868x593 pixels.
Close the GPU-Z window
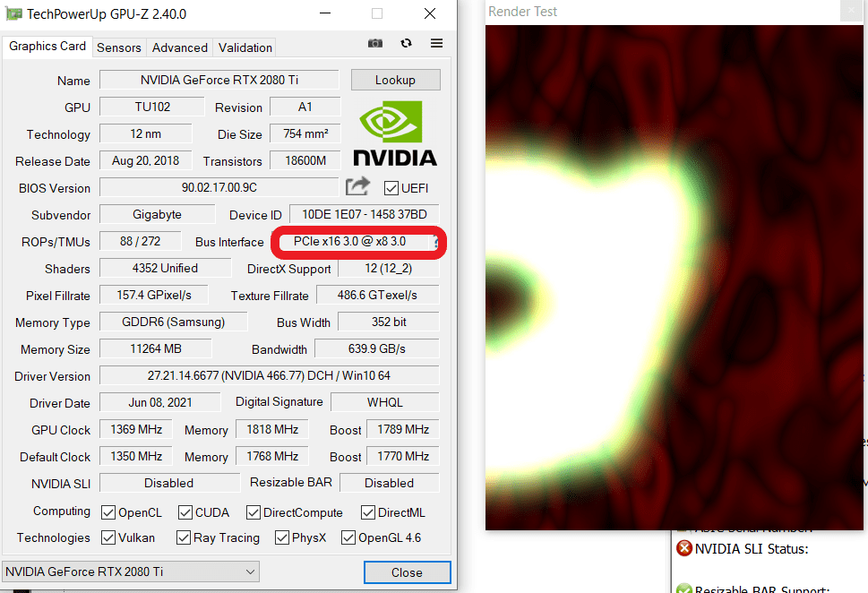[x=430, y=13]
